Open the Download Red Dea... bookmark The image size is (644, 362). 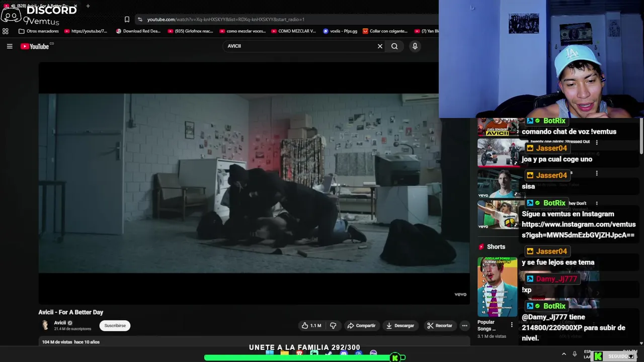(138, 31)
